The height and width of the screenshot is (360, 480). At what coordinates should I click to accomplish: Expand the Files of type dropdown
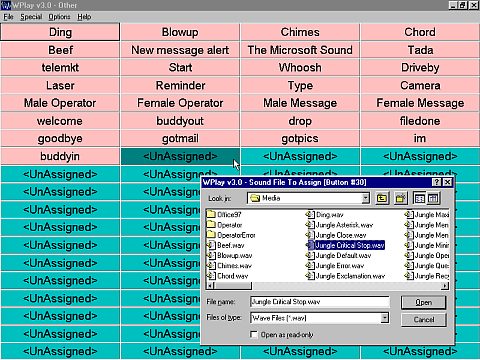pyautogui.click(x=385, y=318)
